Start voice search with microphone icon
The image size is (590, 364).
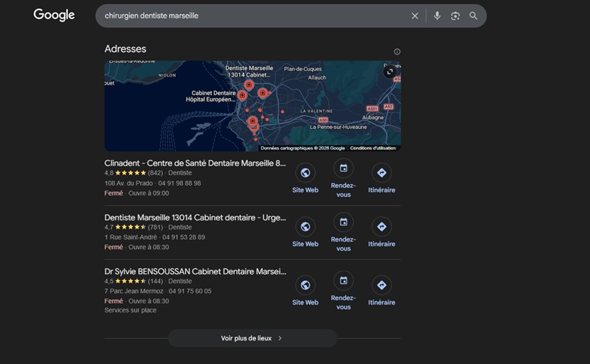tap(437, 15)
